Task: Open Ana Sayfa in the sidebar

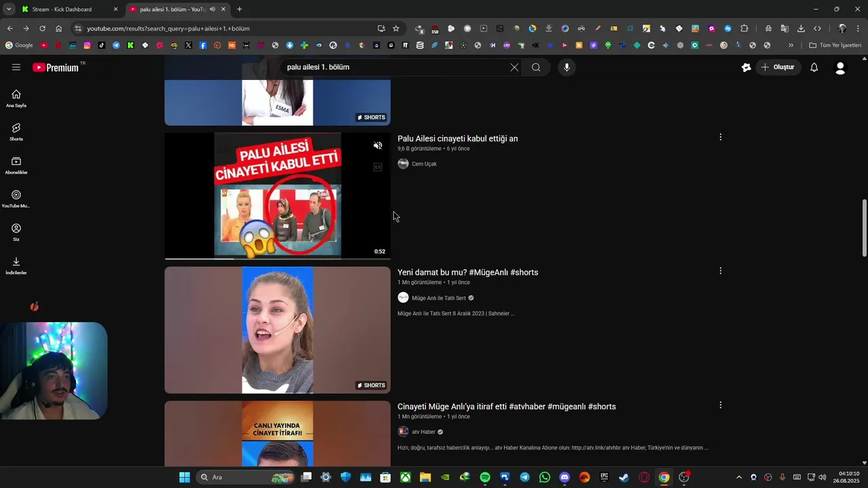Action: (16, 98)
